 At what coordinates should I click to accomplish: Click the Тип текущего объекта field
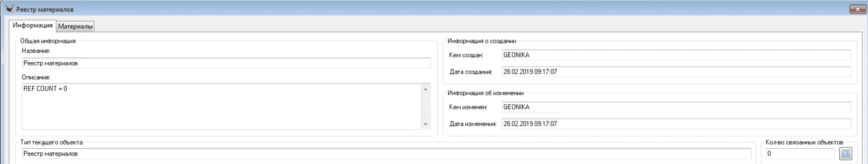(x=386, y=154)
